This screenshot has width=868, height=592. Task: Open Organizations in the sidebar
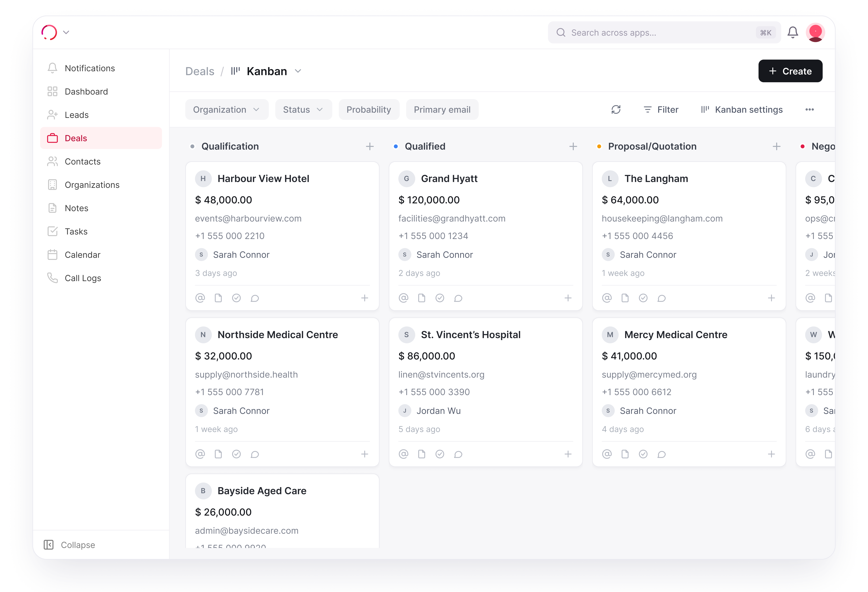(x=101, y=185)
